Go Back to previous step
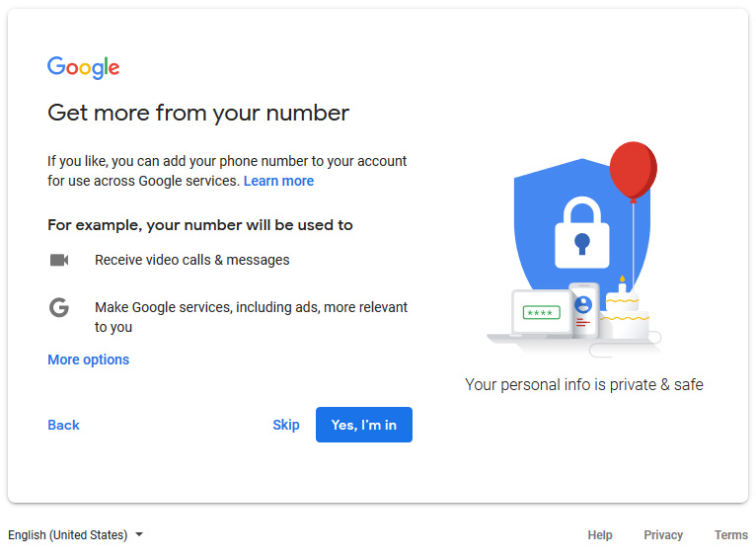 [x=63, y=425]
